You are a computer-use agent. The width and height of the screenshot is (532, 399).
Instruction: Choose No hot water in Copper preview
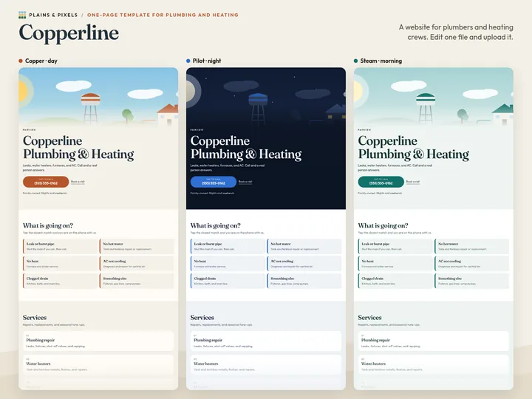point(137,246)
